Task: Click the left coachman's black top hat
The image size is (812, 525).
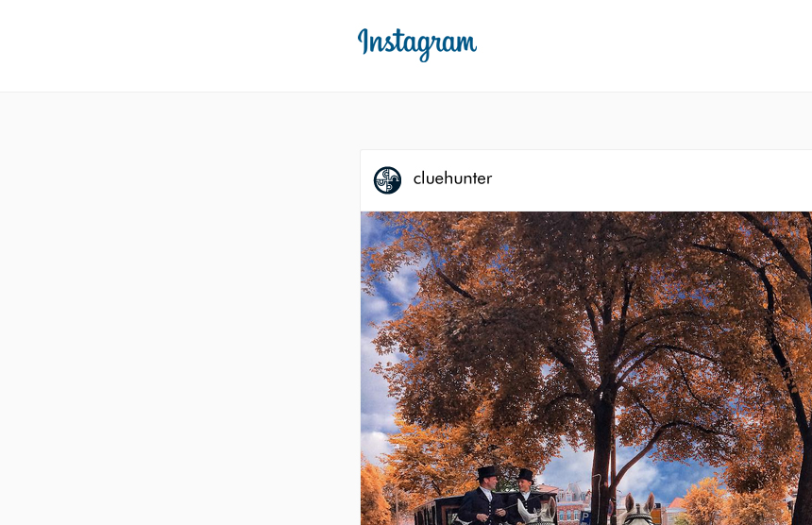Action: pyautogui.click(x=488, y=472)
